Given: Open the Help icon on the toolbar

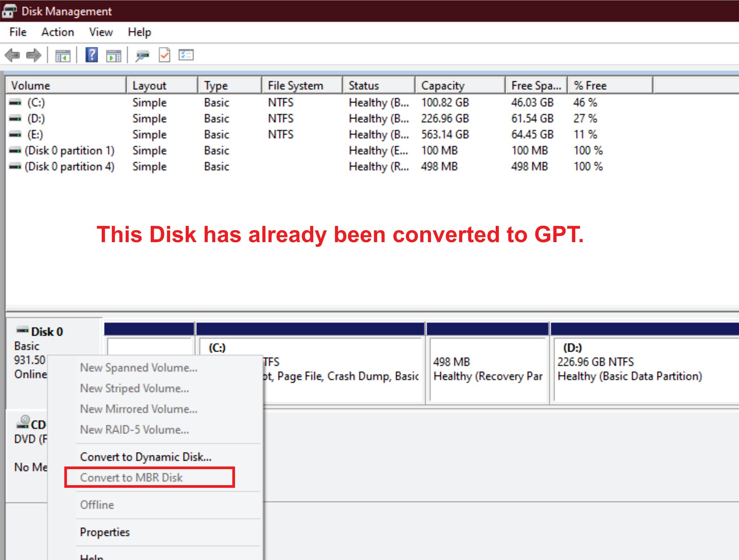Looking at the screenshot, I should click(91, 55).
